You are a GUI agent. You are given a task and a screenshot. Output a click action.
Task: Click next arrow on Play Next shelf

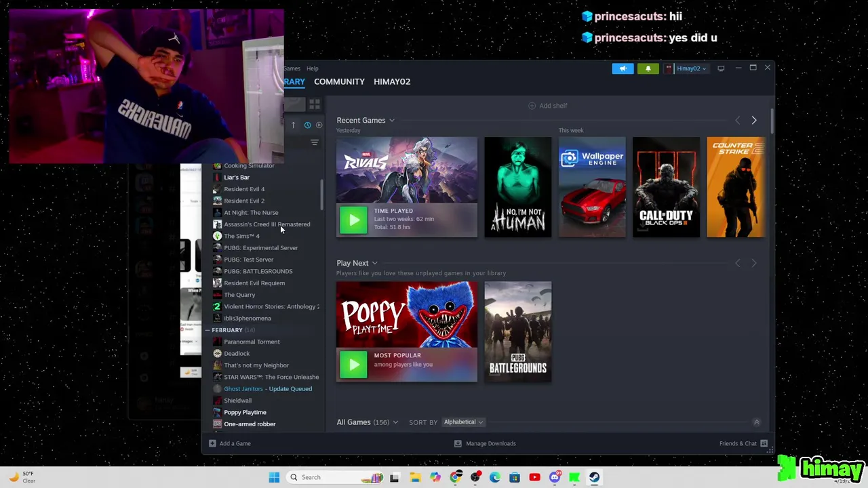click(753, 263)
